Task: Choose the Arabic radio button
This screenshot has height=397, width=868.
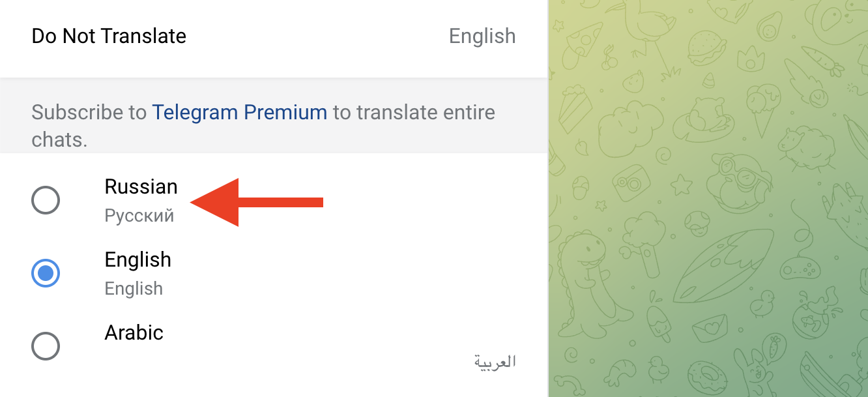Action: pos(46,346)
